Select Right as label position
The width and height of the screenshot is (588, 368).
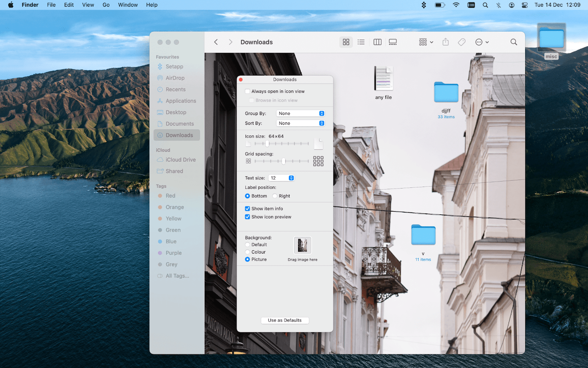274,196
